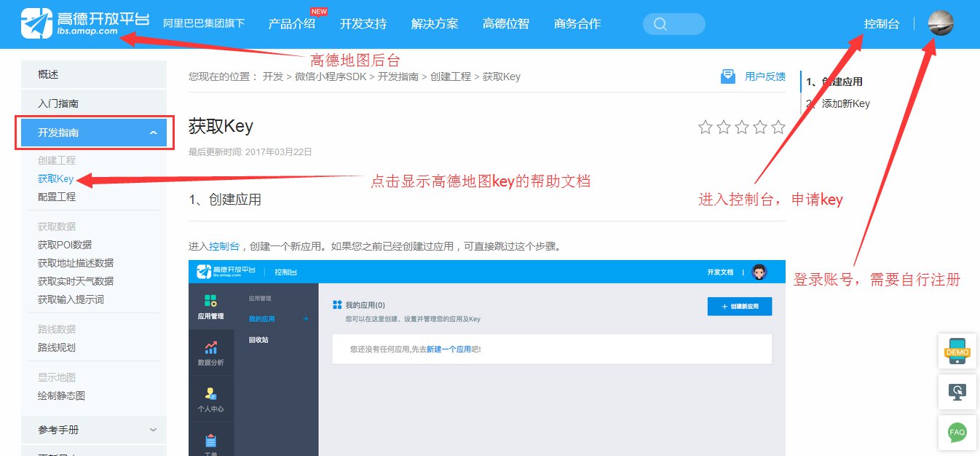Click the 创建工程 breadcrumb link
This screenshot has width=980, height=456.
pos(451,76)
